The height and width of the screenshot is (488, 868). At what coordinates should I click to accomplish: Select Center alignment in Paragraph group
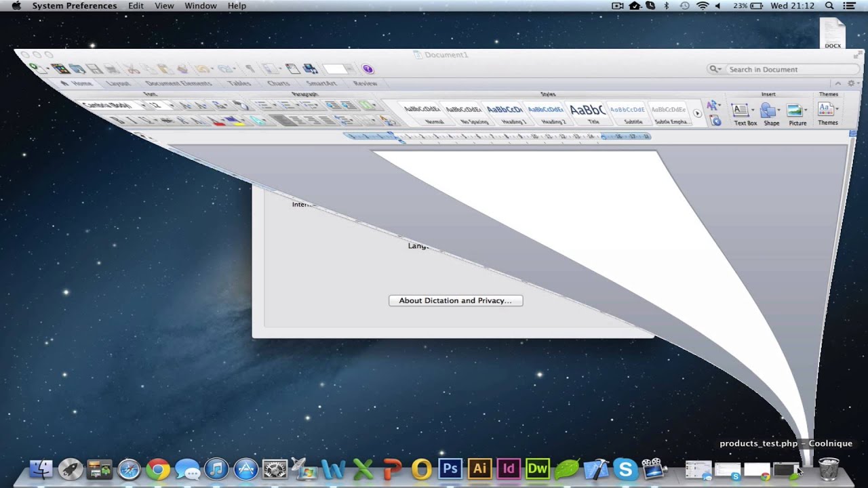298,121
